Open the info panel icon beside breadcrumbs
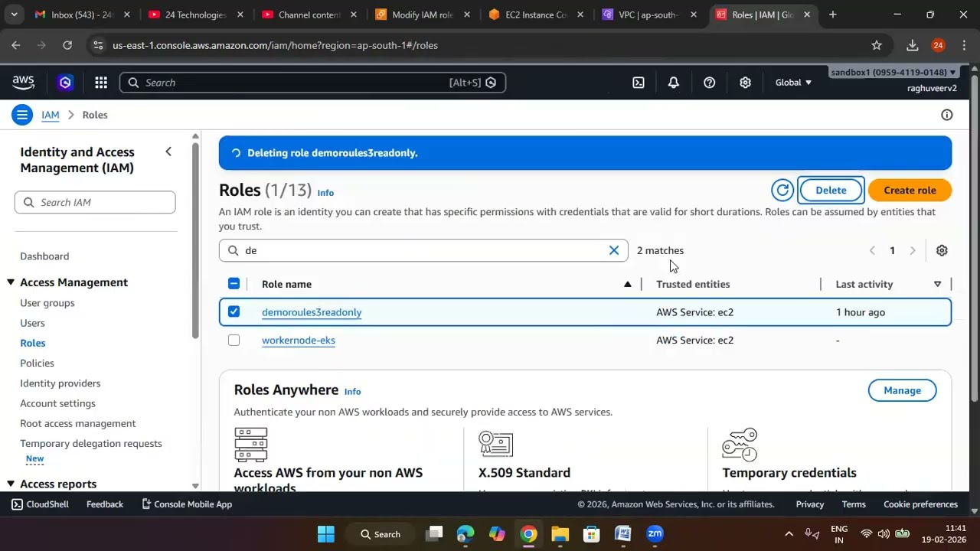Viewport: 980px width, 551px height. coord(947,115)
